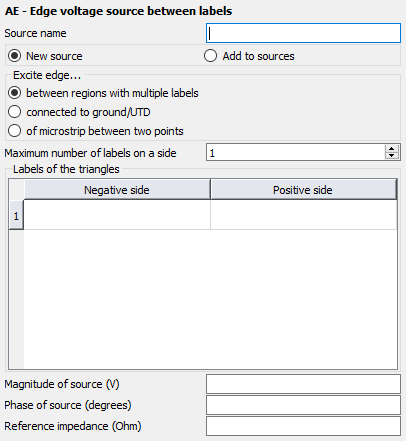Select row 1 header in labels table
406x441 pixels.
pyautogui.click(x=16, y=215)
